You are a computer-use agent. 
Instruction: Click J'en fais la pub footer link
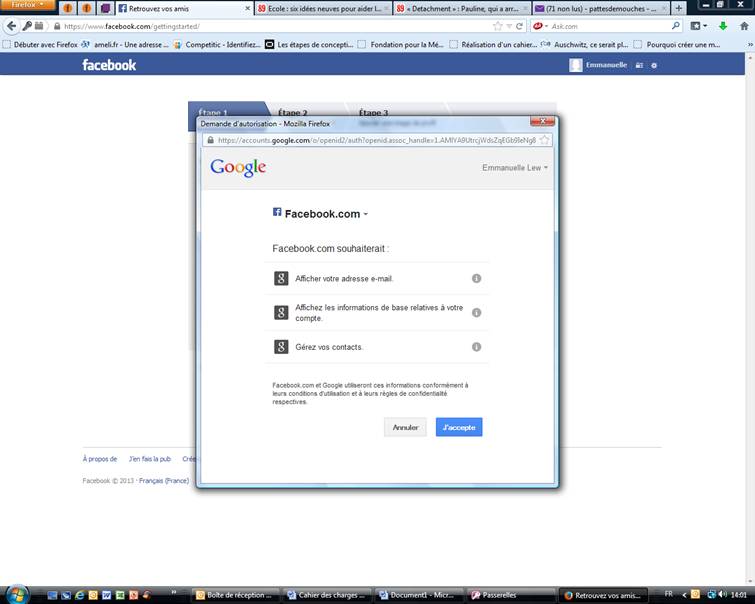tap(150, 459)
